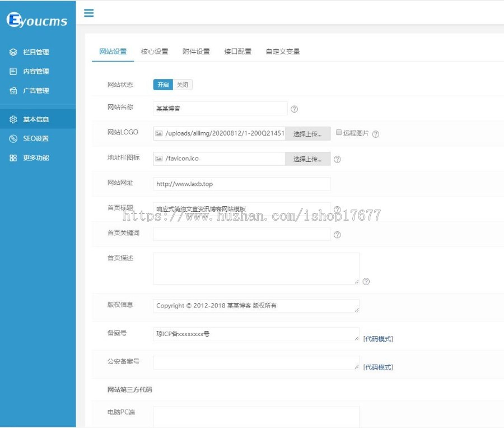Click the 更多功能 grid icon
The width and height of the screenshot is (504, 428).
(13, 158)
